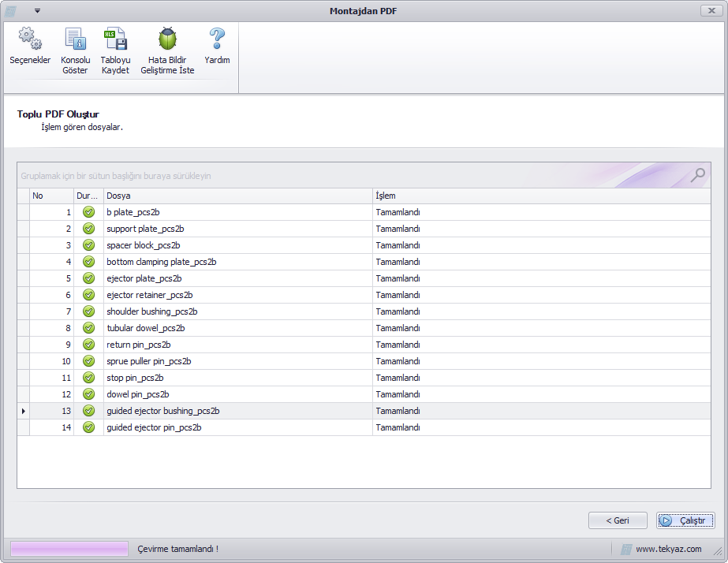Click status icon for tubular dowel_pcs2b
728x563 pixels.
tap(88, 328)
